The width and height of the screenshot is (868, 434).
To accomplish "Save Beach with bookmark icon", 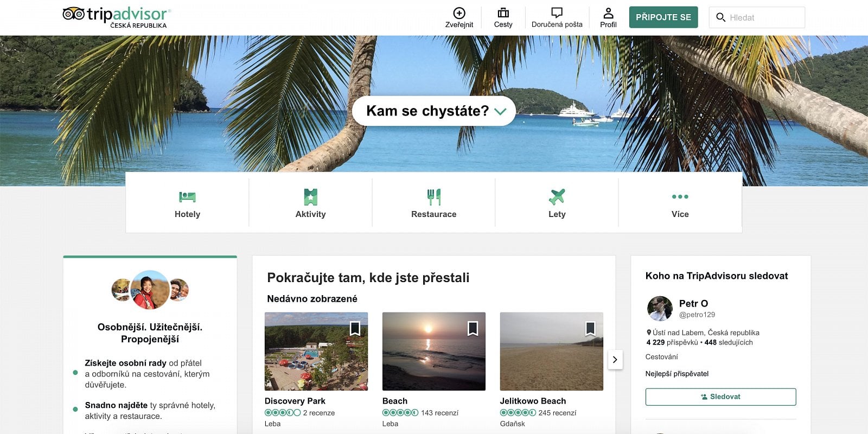I will 473,328.
